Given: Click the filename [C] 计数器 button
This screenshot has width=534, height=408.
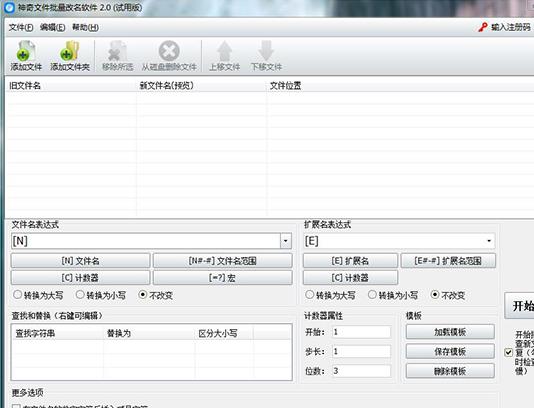Looking at the screenshot, I should pos(80,278).
